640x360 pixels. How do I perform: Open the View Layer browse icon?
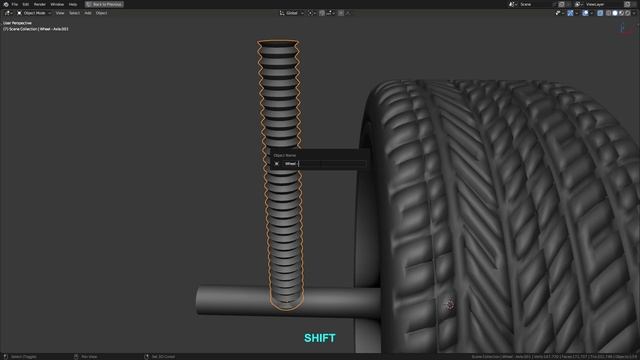point(578,4)
